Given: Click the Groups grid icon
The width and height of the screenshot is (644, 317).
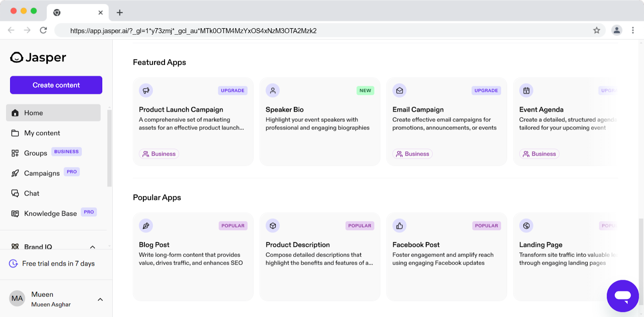Looking at the screenshot, I should tap(15, 153).
